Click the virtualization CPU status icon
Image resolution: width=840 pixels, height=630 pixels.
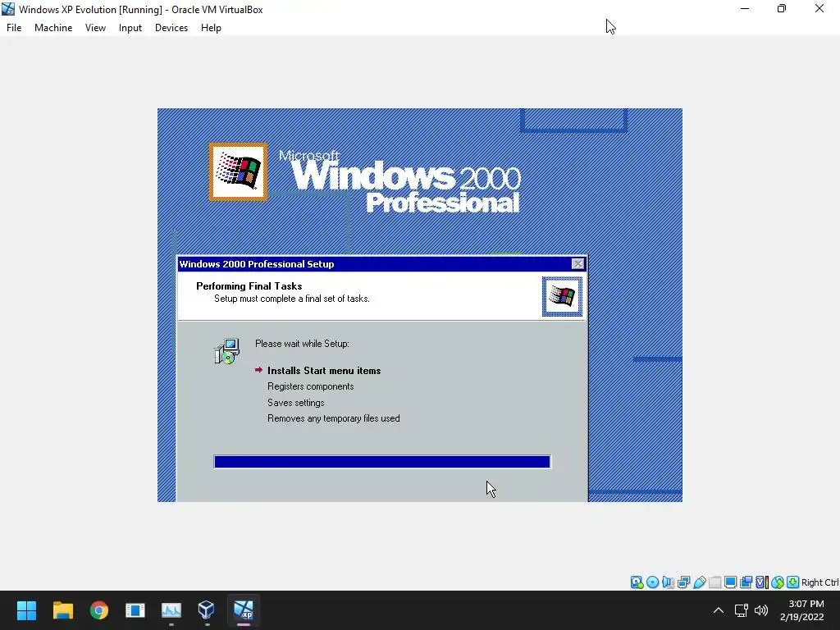point(762,582)
